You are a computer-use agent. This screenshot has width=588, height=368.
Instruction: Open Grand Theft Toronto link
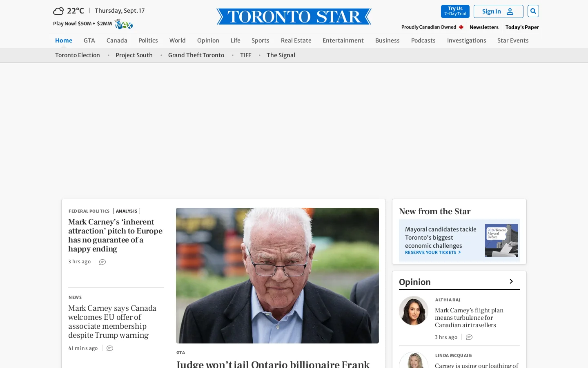point(196,55)
